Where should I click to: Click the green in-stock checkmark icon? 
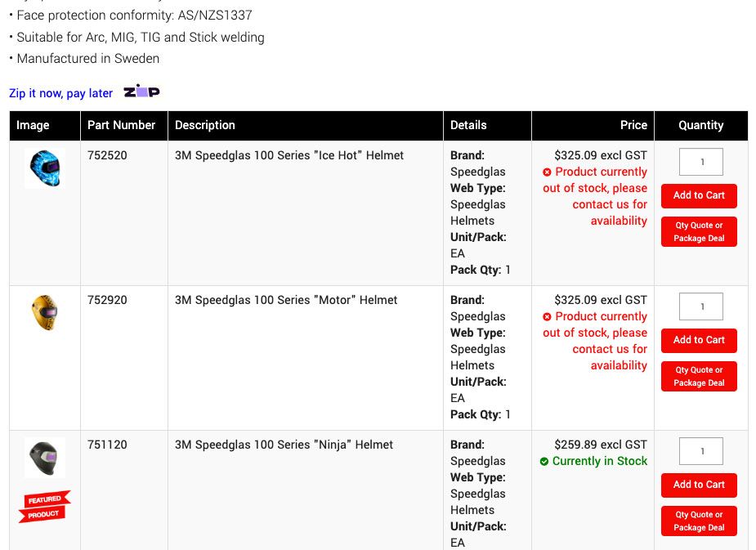pyautogui.click(x=544, y=462)
